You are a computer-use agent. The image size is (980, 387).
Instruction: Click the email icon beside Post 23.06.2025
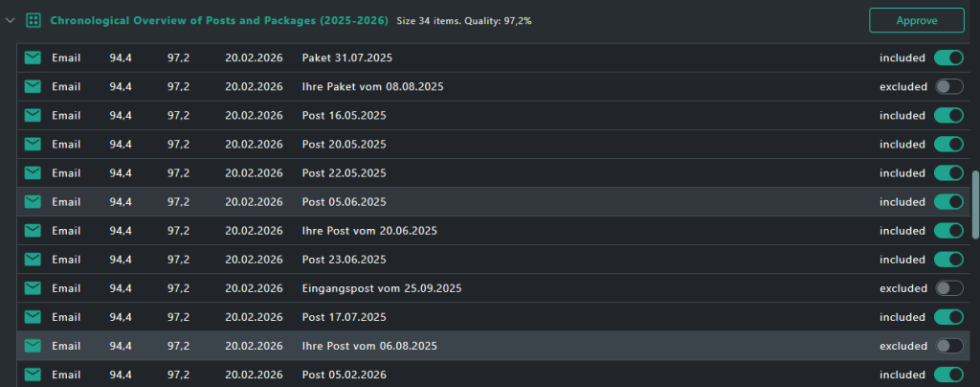pos(33,260)
